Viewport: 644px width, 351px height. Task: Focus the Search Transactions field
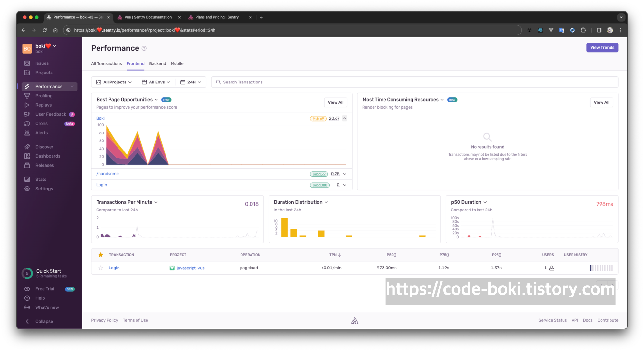[415, 82]
